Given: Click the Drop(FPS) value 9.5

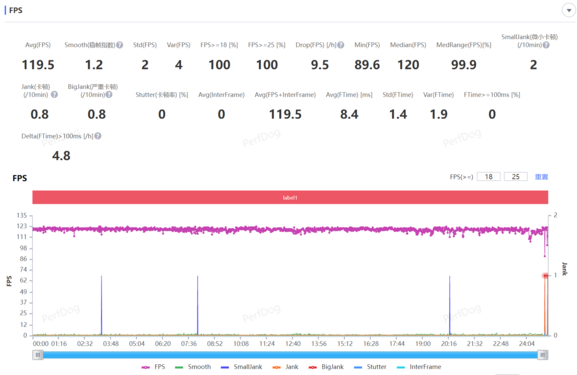Looking at the screenshot, I should point(320,65).
